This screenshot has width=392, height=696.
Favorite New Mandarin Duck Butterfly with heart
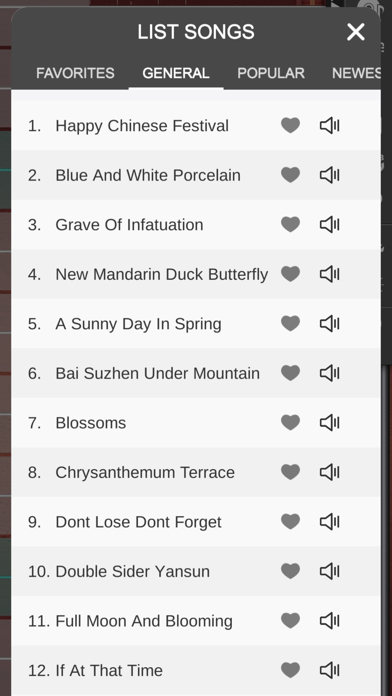coord(290,274)
